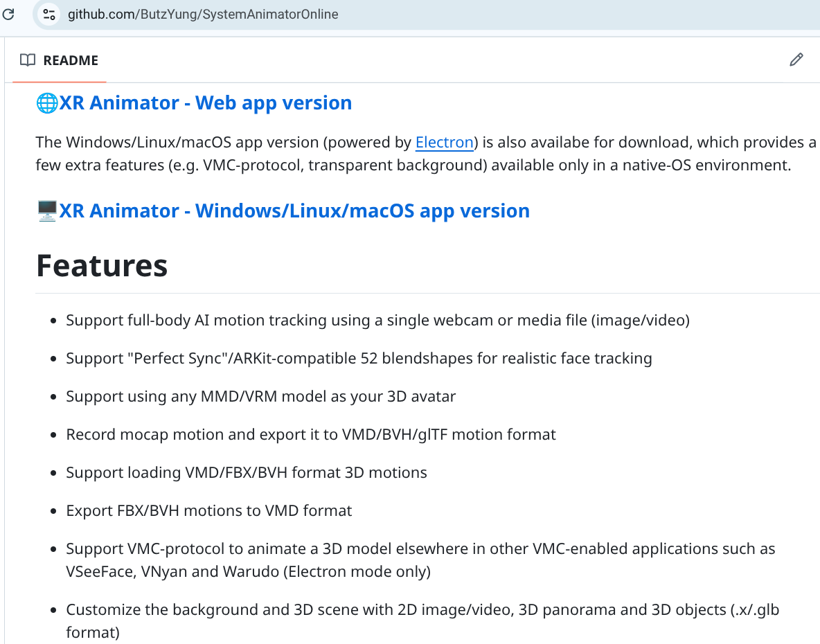Viewport: 820px width, 644px height.
Task: Edit the README with the pencil icon
Action: tap(796, 60)
